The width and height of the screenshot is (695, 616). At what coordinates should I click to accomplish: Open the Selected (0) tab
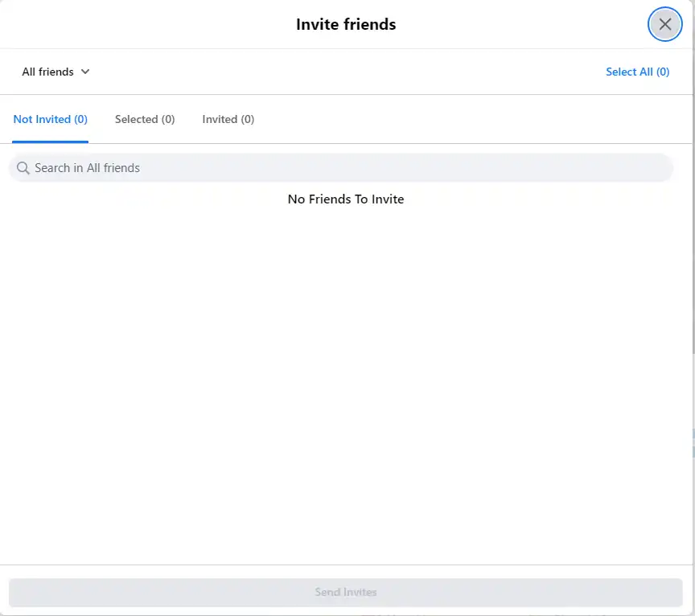click(x=145, y=119)
